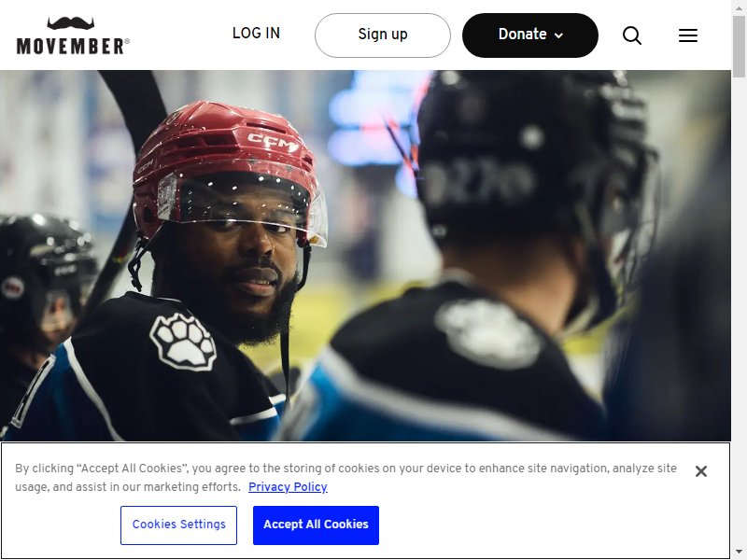Image resolution: width=747 pixels, height=560 pixels.
Task: Go home via the MOVEMBER wordmark
Action: click(73, 46)
